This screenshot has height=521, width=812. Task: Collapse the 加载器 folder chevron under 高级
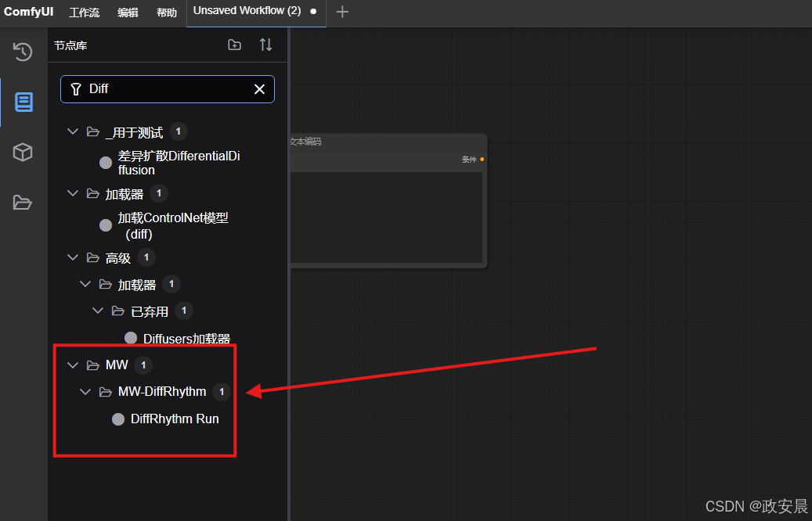[x=85, y=284]
